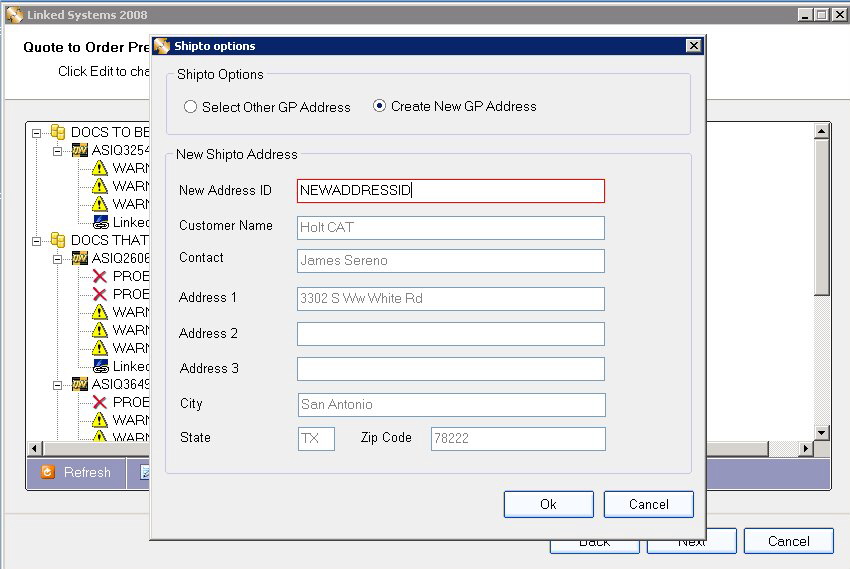
Task: Minimize the Linked Systems 2008 window
Action: (x=806, y=15)
